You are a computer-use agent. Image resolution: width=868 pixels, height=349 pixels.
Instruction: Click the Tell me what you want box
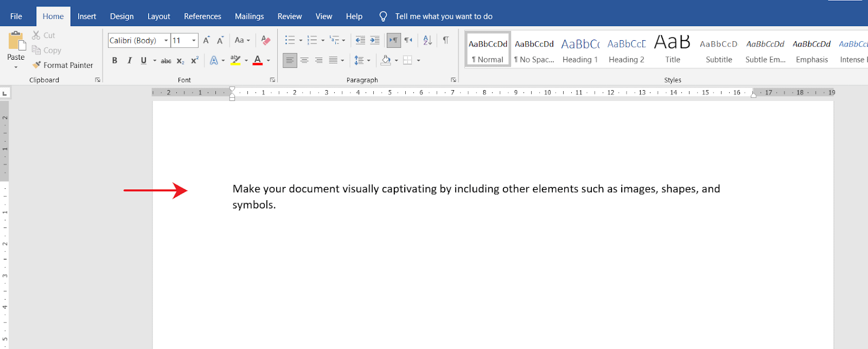[x=444, y=17]
